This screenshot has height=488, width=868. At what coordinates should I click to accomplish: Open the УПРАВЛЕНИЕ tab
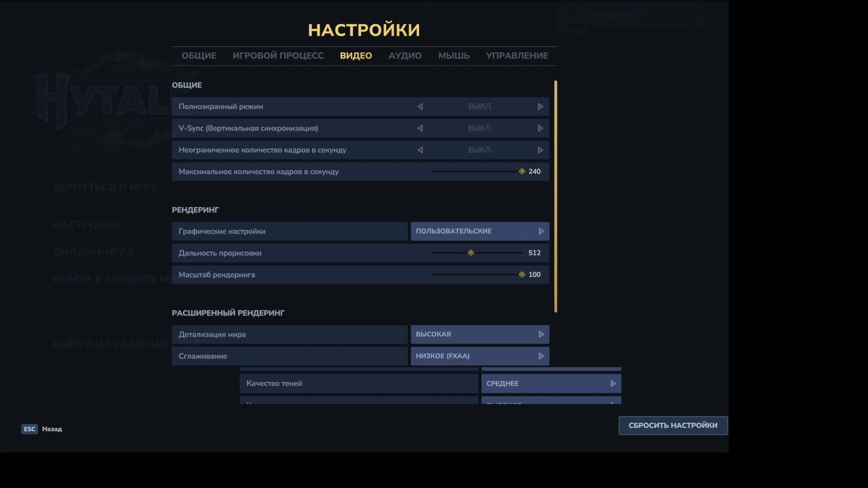point(517,56)
